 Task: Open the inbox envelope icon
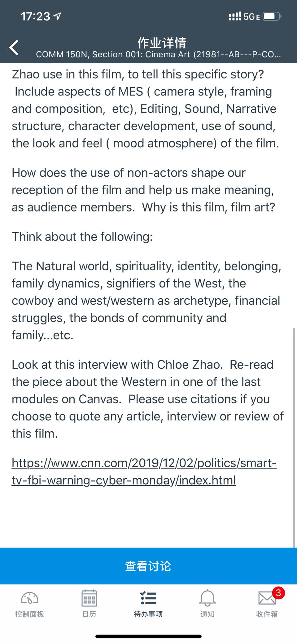point(267,598)
